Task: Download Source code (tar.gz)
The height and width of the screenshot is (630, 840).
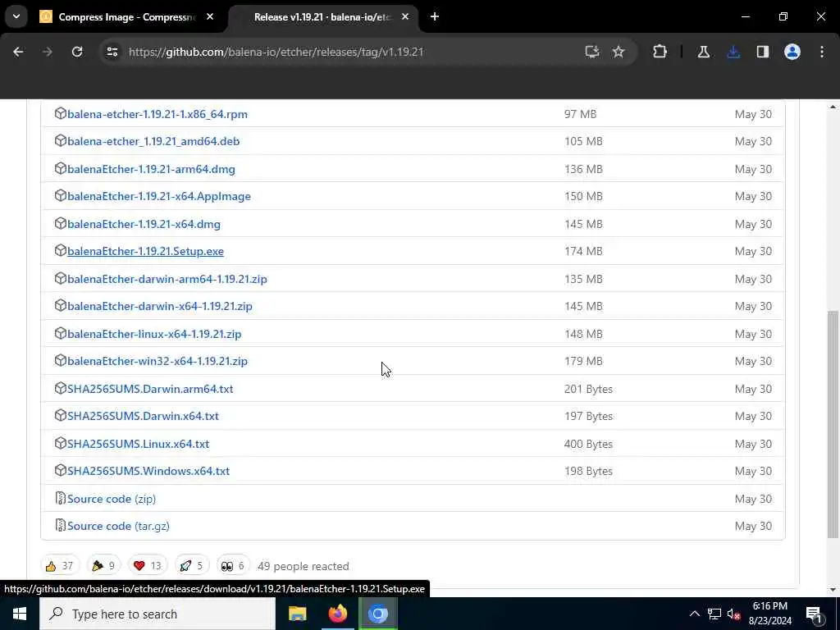Action: [x=118, y=526]
